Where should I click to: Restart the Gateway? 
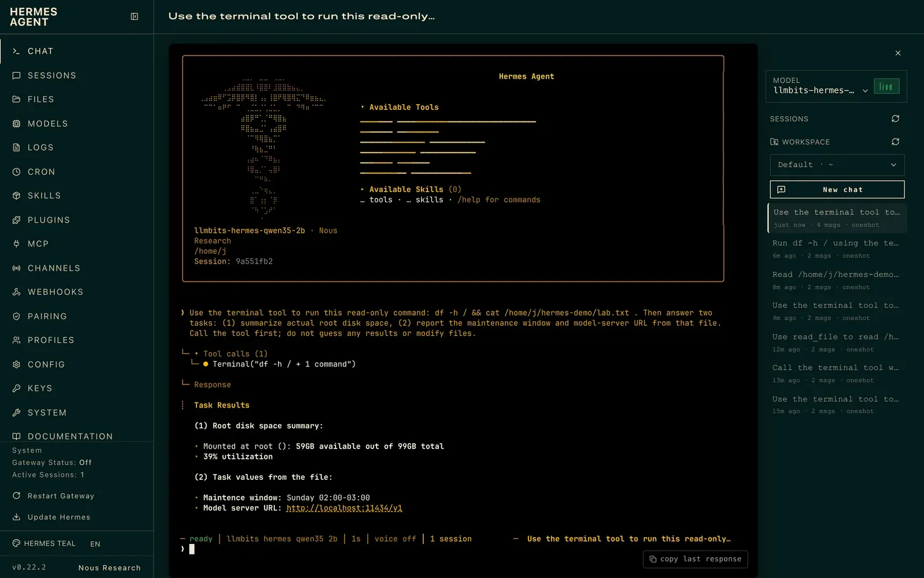pyautogui.click(x=53, y=496)
